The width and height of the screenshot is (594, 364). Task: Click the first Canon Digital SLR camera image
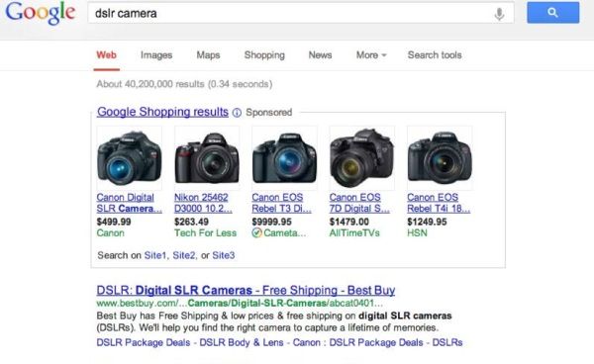(129, 157)
